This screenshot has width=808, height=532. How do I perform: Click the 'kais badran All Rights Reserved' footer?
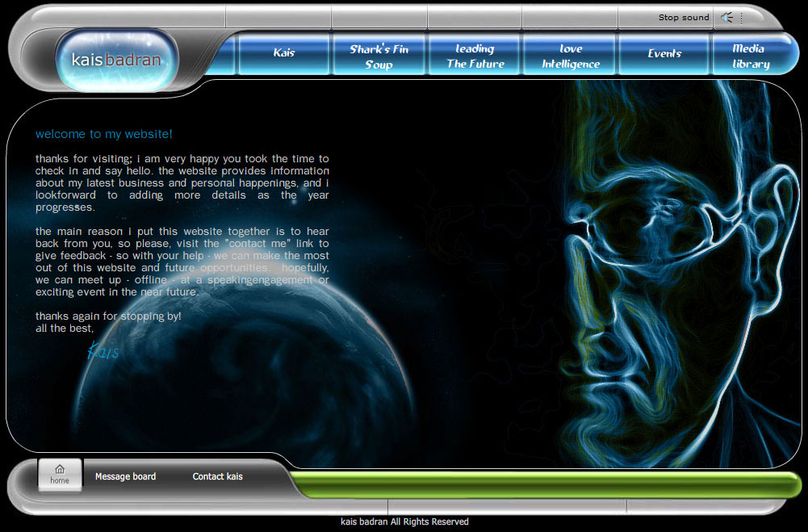pos(404,522)
